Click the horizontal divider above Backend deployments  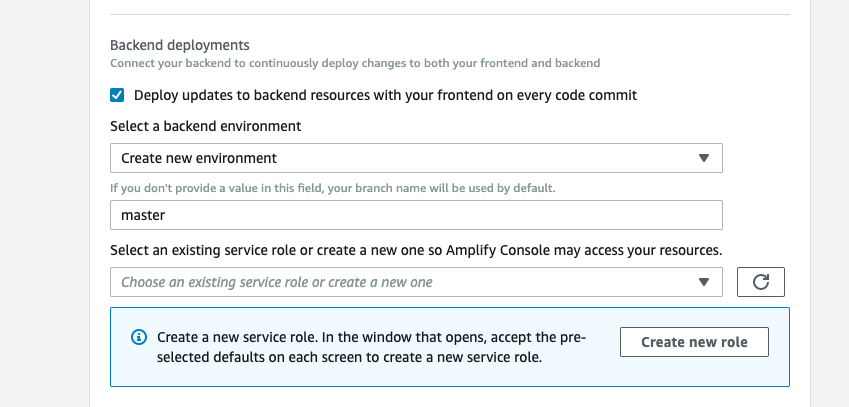pyautogui.click(x=449, y=14)
